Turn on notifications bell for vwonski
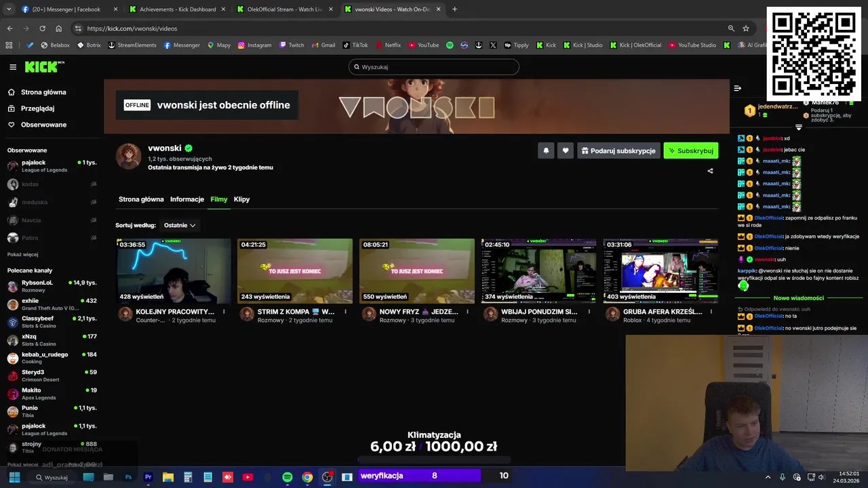The width and height of the screenshot is (868, 488). pos(546,150)
